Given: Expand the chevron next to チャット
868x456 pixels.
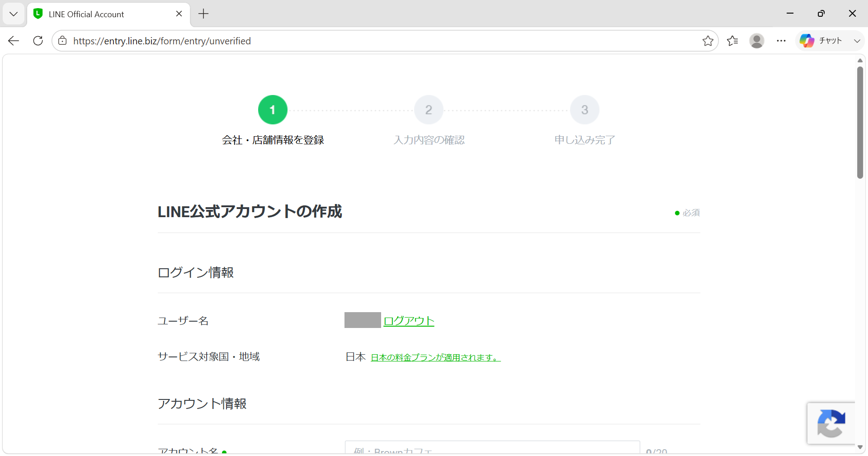Looking at the screenshot, I should (857, 41).
